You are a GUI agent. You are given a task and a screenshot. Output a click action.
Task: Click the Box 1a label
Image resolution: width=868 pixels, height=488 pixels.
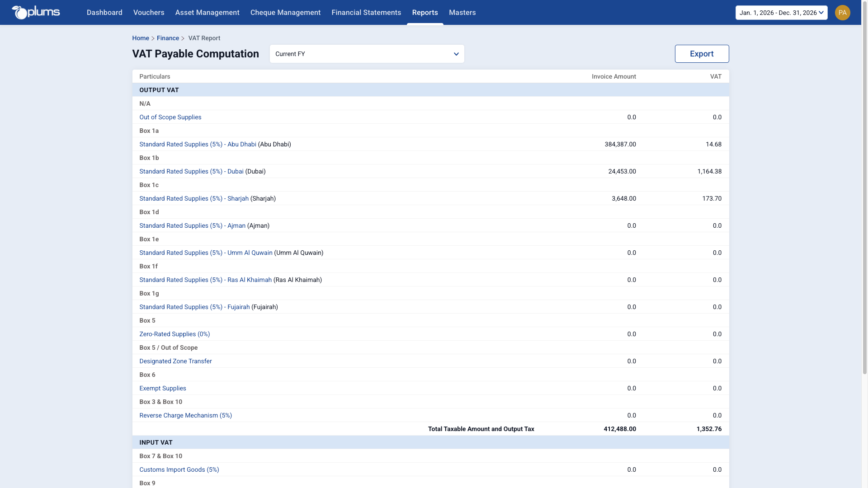click(x=149, y=131)
